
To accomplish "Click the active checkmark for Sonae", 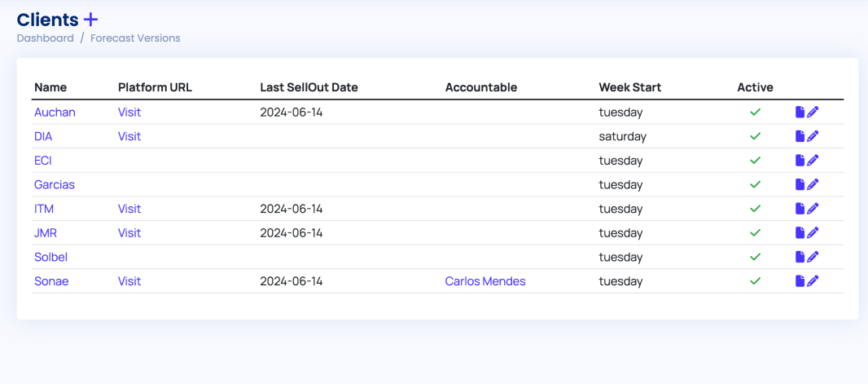I will click(x=755, y=281).
